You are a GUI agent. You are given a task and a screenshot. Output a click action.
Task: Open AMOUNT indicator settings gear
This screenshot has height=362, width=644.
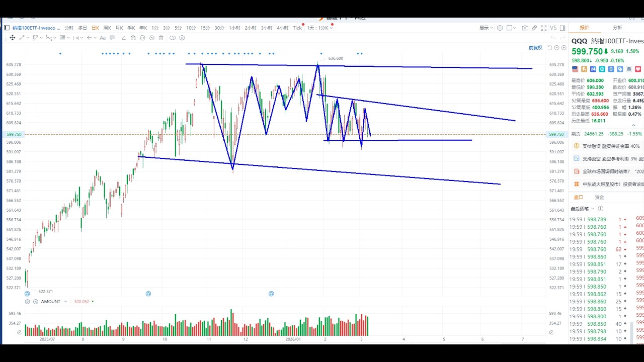[28, 302]
